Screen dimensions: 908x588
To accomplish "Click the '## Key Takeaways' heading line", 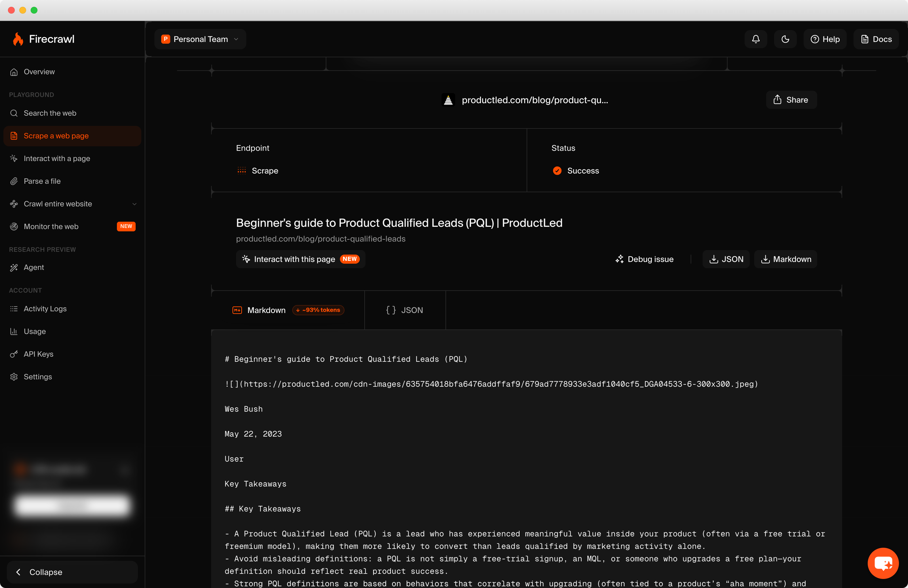I will pos(262,509).
